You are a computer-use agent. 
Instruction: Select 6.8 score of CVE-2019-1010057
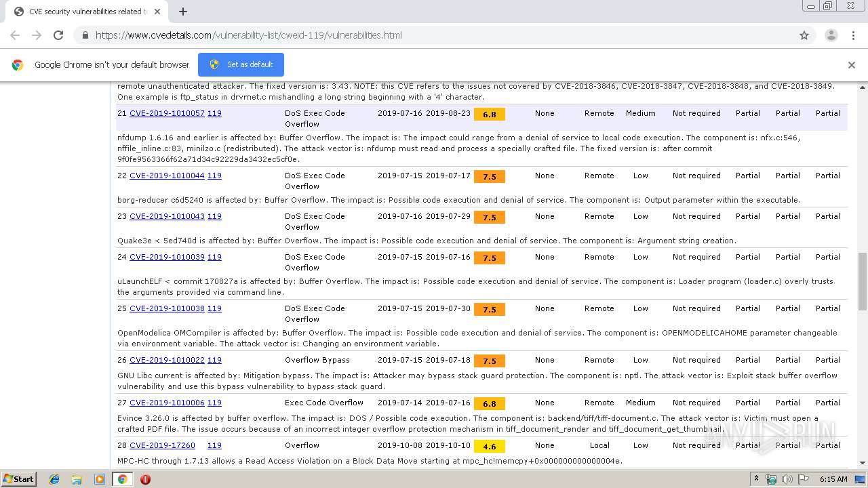(x=490, y=115)
